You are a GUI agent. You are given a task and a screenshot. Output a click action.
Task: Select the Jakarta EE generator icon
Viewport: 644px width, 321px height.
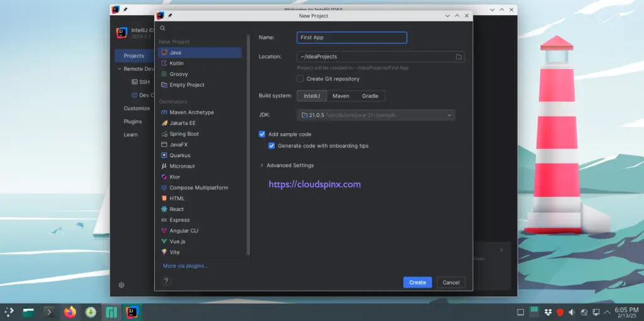click(164, 122)
